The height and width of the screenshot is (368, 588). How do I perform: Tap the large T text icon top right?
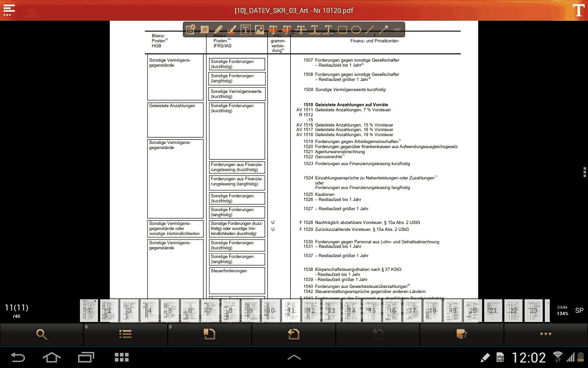coord(579,10)
